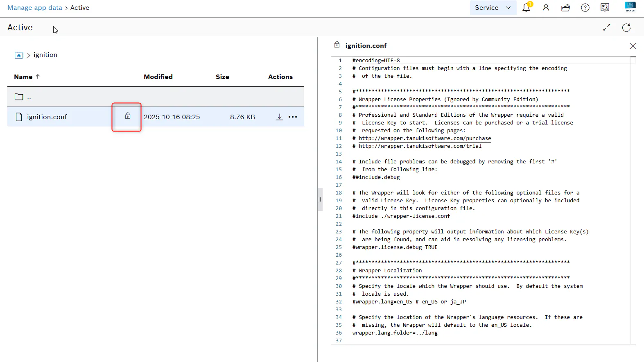Click the '#include ./wrapper-license.conf' line
Screen dimensions: 644x362
click(x=401, y=216)
